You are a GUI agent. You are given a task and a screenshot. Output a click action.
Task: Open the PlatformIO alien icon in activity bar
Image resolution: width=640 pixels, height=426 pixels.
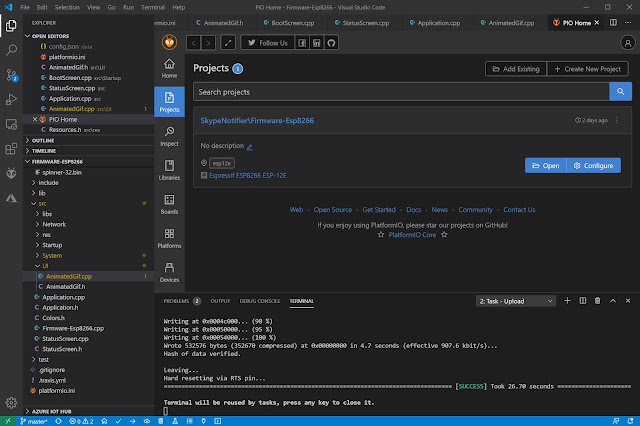pyautogui.click(x=11, y=173)
